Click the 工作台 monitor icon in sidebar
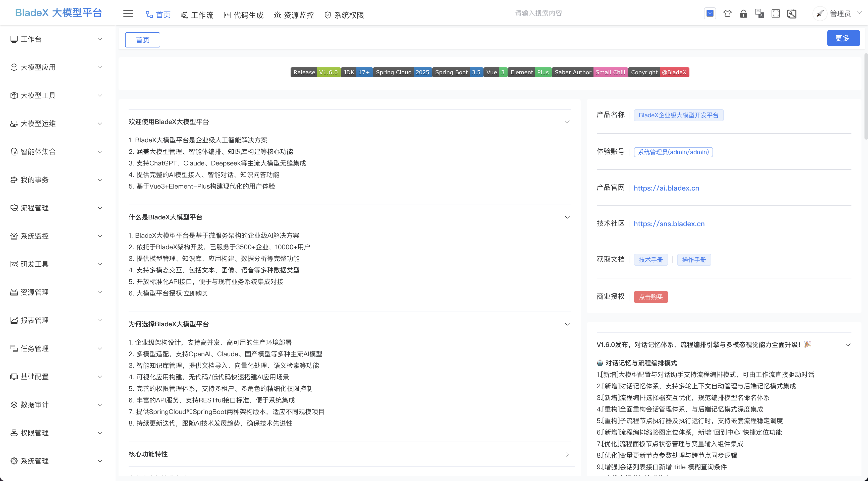Image resolution: width=868 pixels, height=481 pixels. point(14,39)
